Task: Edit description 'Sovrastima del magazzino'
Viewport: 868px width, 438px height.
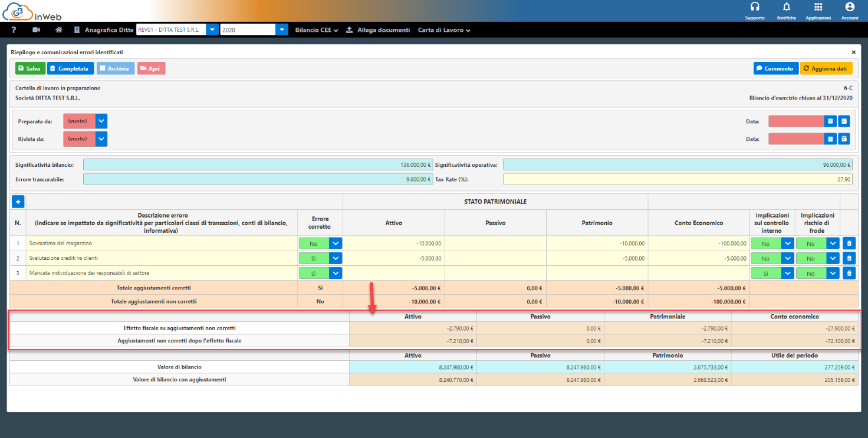Action: click(162, 243)
